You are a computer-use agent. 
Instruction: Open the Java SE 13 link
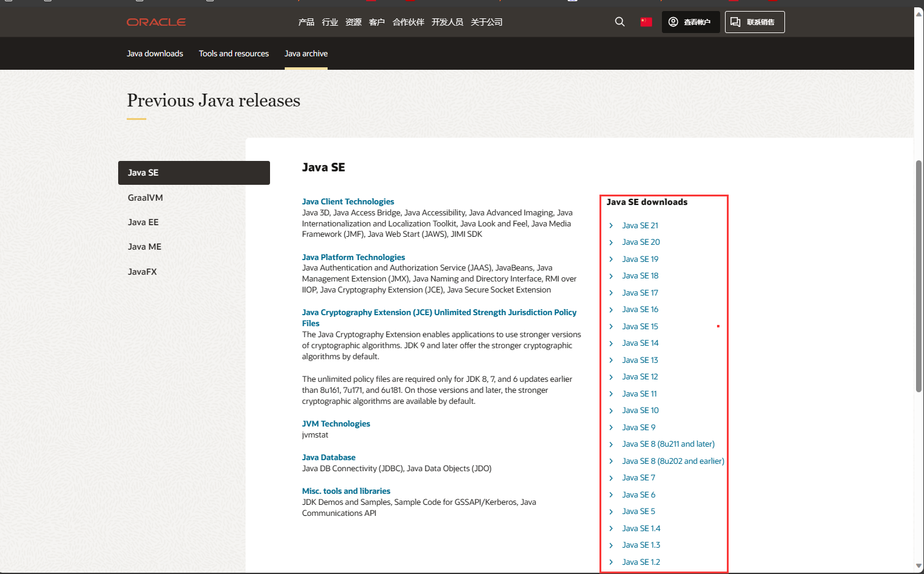tap(640, 360)
